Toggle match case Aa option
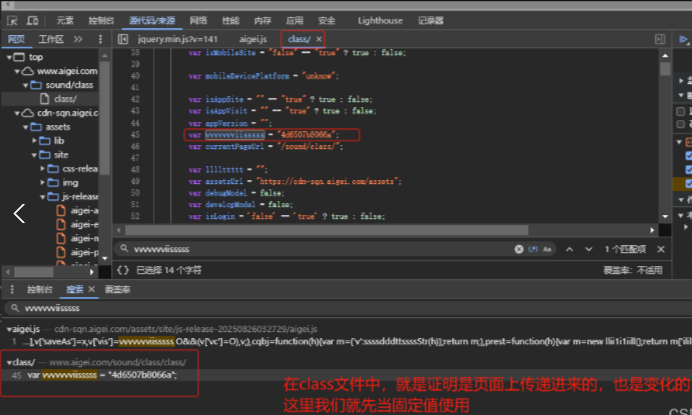This screenshot has height=415, width=692. click(547, 249)
